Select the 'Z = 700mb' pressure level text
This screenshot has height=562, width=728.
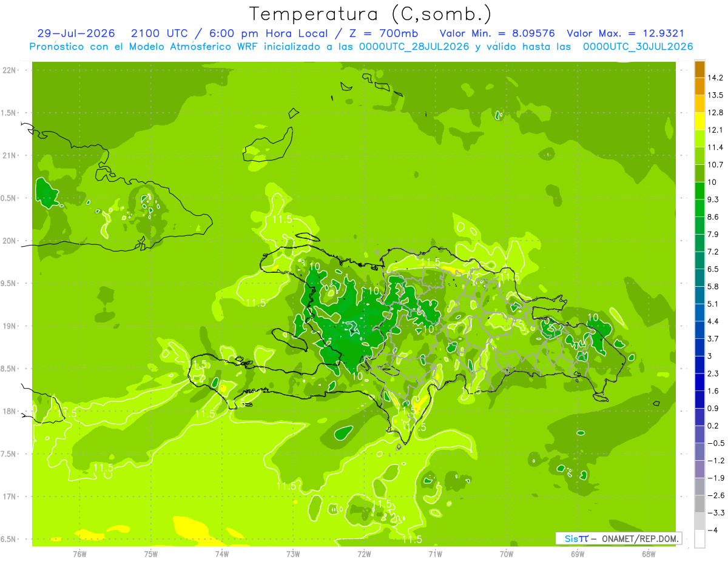[x=383, y=33]
